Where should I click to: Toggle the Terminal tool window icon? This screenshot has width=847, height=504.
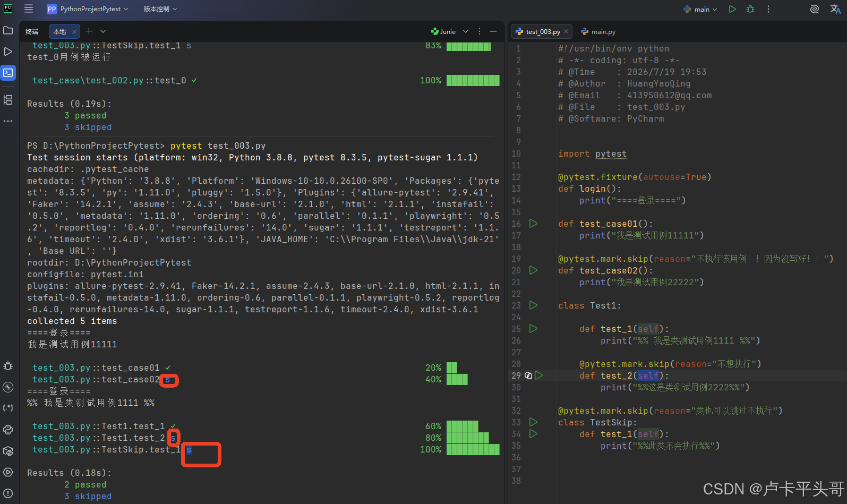(8, 73)
